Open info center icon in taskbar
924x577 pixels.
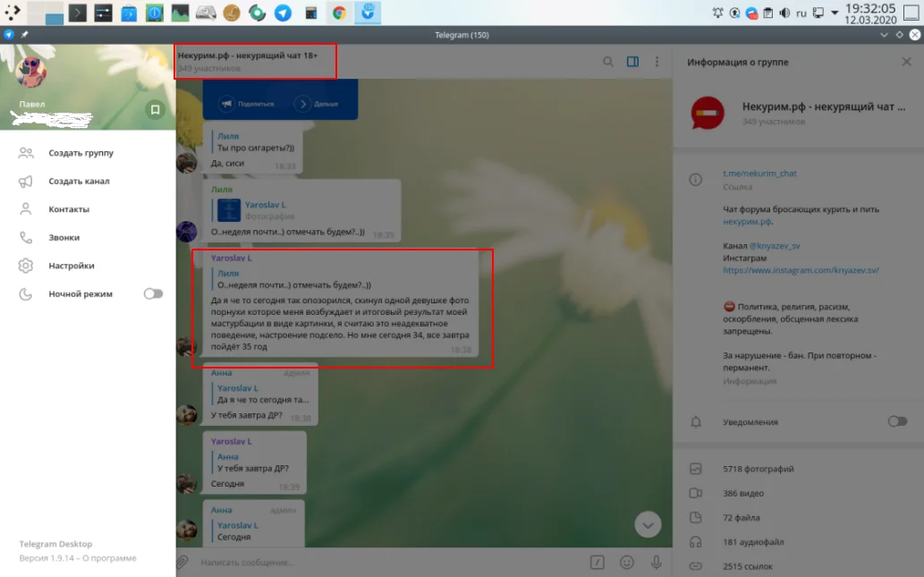point(155,13)
